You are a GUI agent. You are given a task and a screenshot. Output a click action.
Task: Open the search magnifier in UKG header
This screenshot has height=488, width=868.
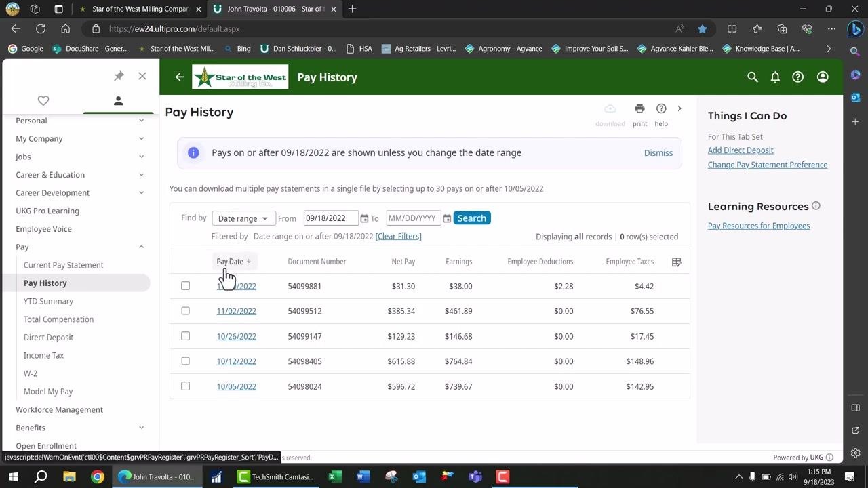click(753, 77)
